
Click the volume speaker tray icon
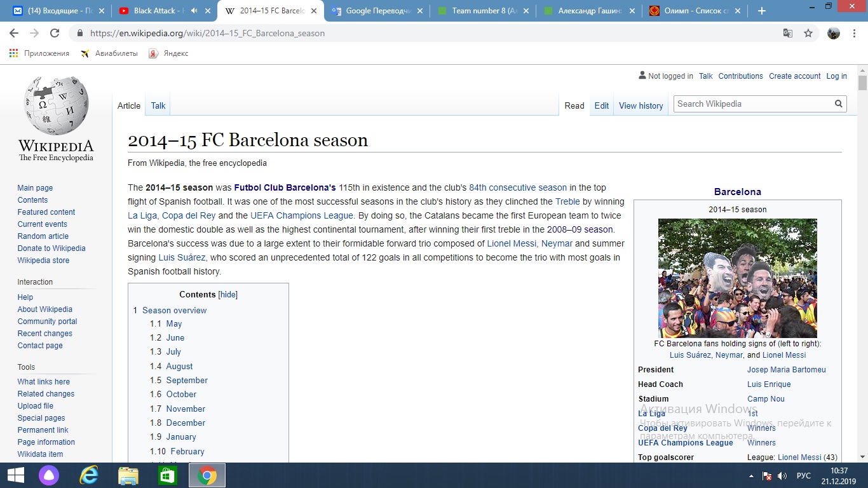[782, 476]
